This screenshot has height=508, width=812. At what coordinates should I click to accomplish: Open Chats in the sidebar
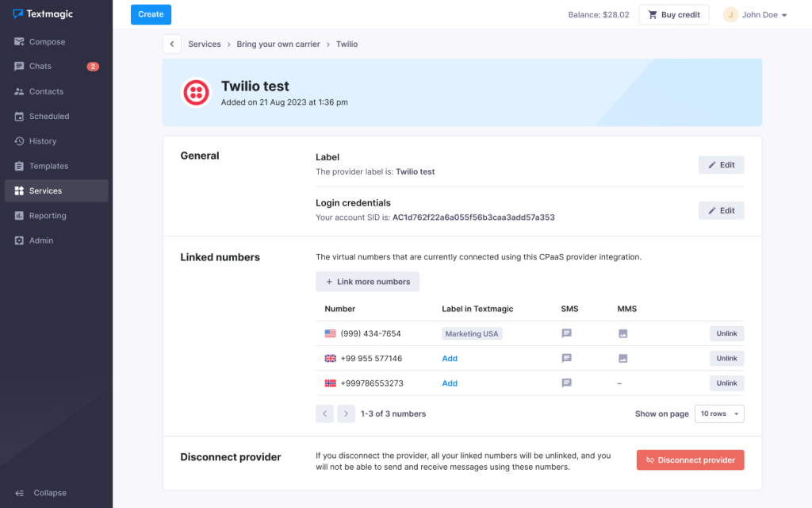40,67
